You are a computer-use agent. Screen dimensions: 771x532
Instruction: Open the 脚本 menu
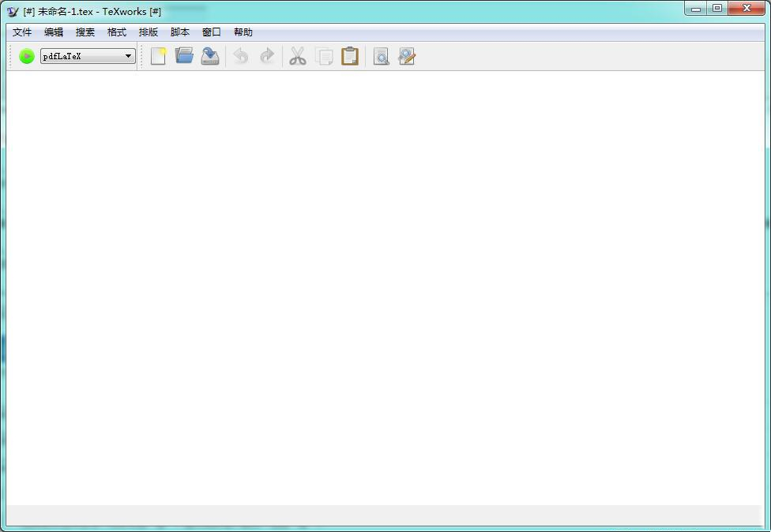click(179, 32)
